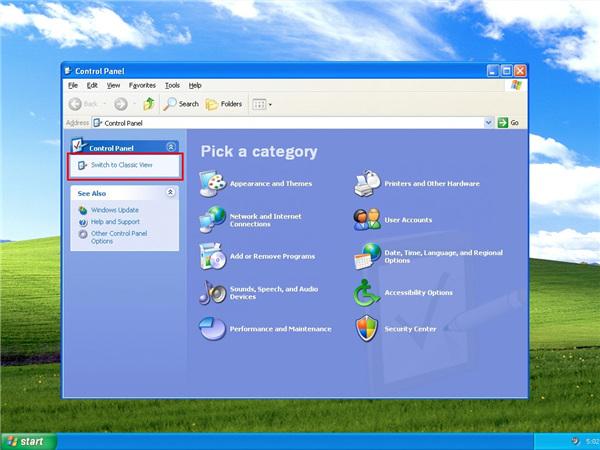Viewport: 600px width, 450px height.
Task: Click the Security Center shield icon
Action: click(367, 328)
